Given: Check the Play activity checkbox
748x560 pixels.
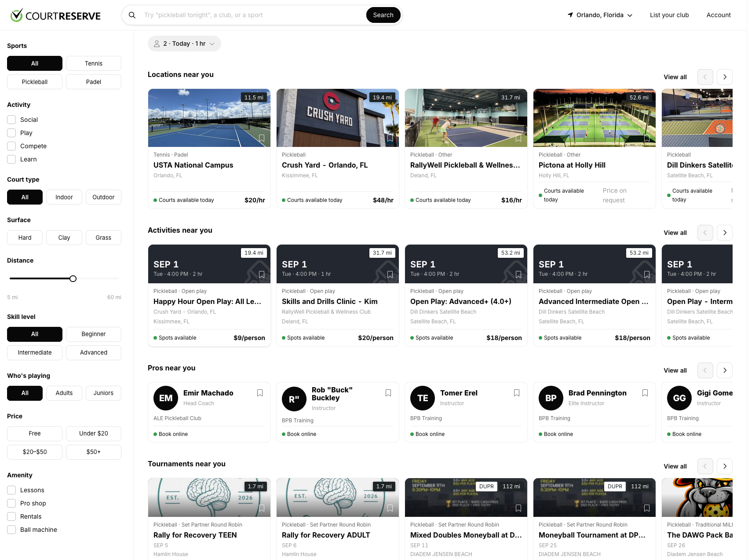Looking at the screenshot, I should pyautogui.click(x=11, y=133).
